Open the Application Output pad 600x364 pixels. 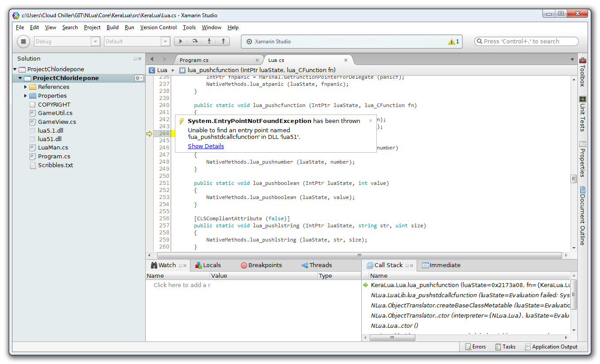551,347
